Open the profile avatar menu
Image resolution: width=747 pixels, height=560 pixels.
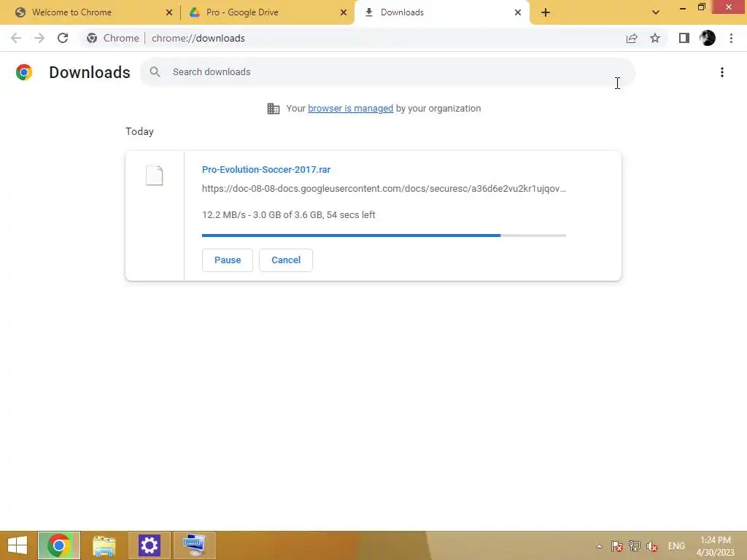click(x=708, y=38)
